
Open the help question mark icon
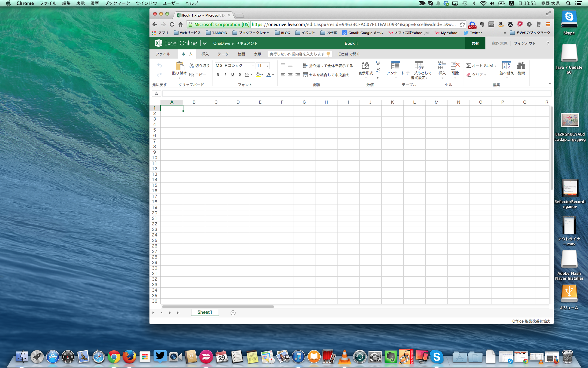point(548,43)
